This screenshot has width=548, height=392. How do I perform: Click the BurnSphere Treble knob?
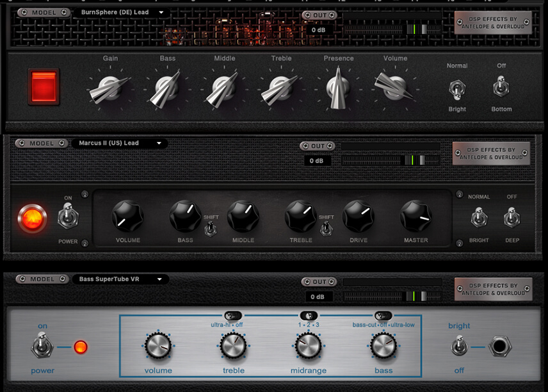click(x=280, y=89)
